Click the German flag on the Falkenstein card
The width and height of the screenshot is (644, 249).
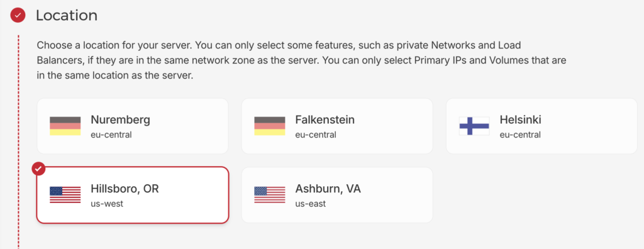point(269,126)
